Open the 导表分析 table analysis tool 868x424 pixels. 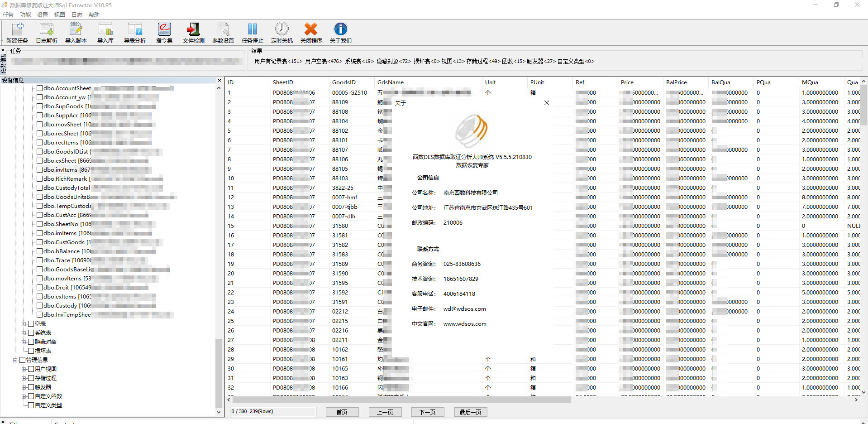135,33
